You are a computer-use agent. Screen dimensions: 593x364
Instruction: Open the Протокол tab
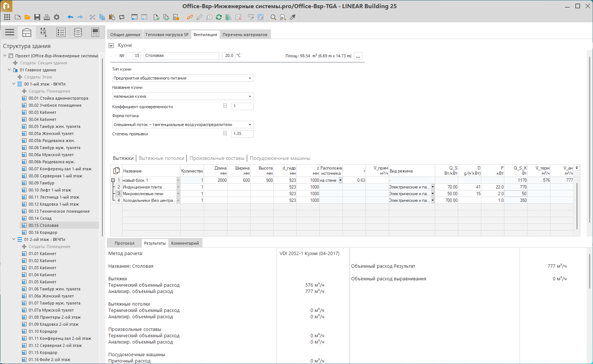(x=124, y=243)
